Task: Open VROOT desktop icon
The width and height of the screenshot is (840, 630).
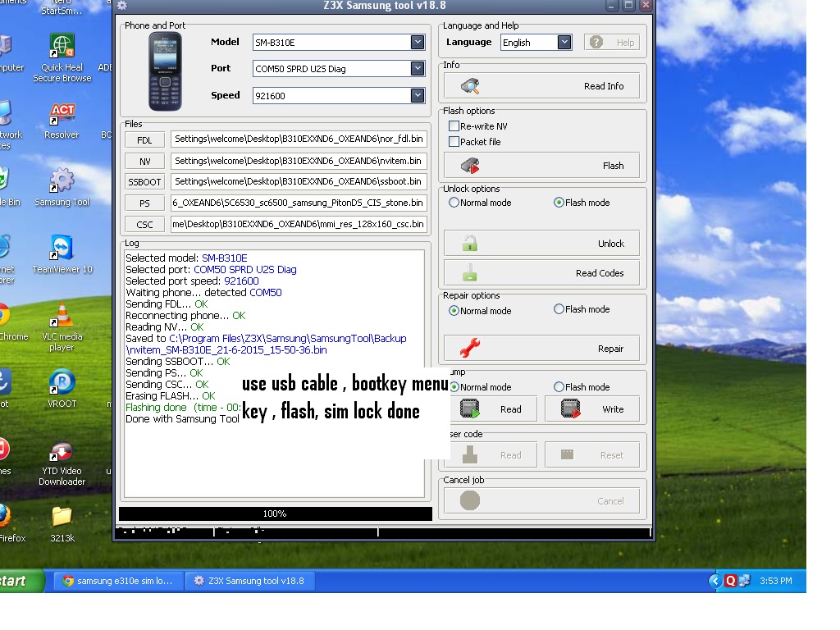Action: pos(62,388)
